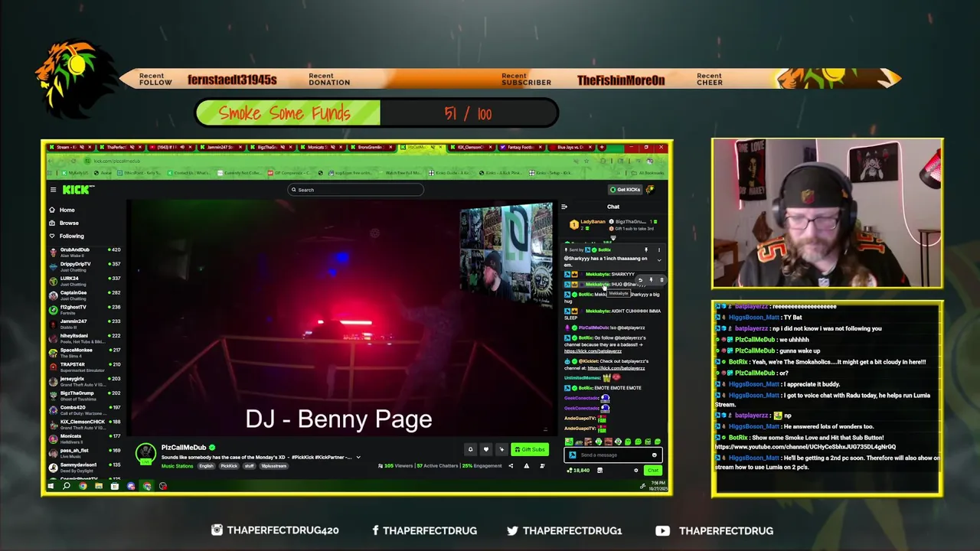Open hiheyitsdani channel
The height and width of the screenshot is (551, 980).
(85, 337)
